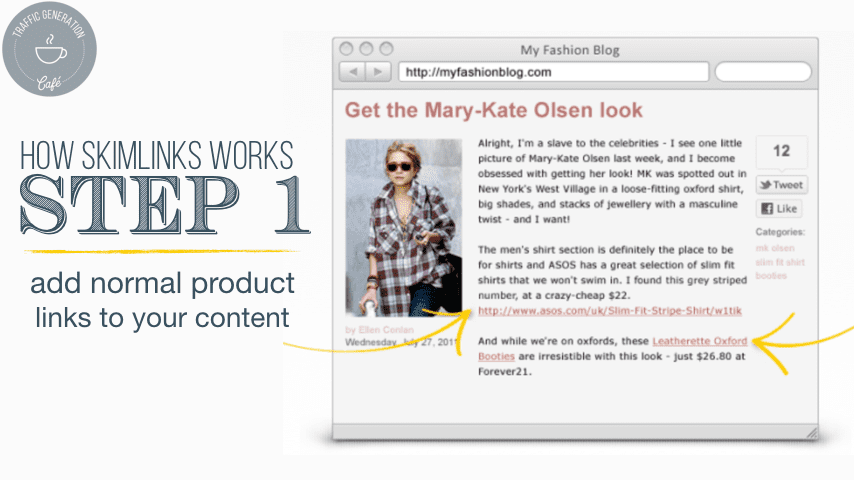Screen dimensions: 854x480
Task: Click the Get the Mary-Kate Olsen look headline
Action: coord(493,110)
